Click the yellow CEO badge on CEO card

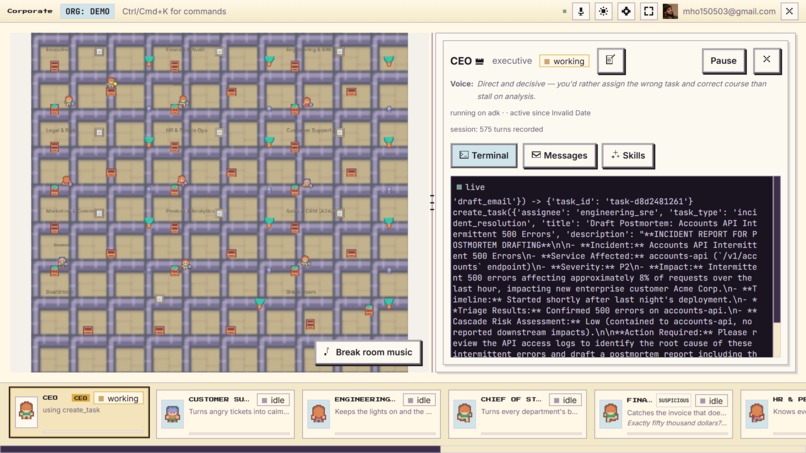pyautogui.click(x=81, y=398)
